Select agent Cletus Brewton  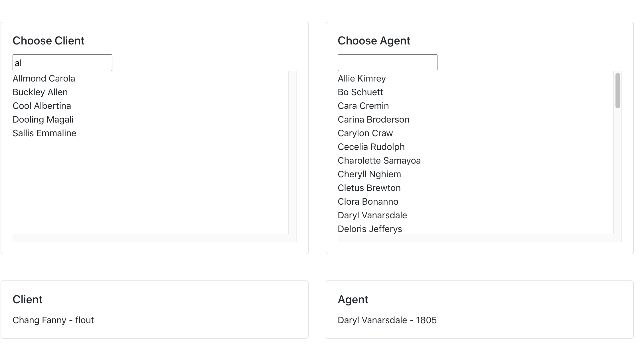369,188
